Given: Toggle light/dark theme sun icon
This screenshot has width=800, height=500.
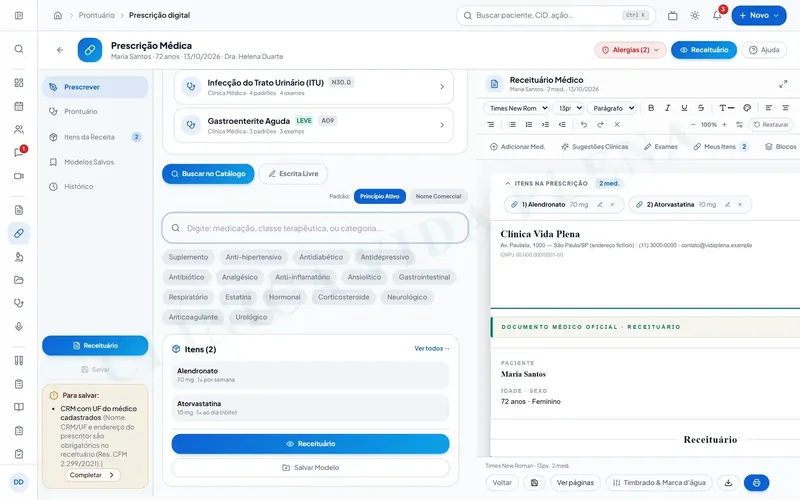Looking at the screenshot, I should [x=695, y=15].
